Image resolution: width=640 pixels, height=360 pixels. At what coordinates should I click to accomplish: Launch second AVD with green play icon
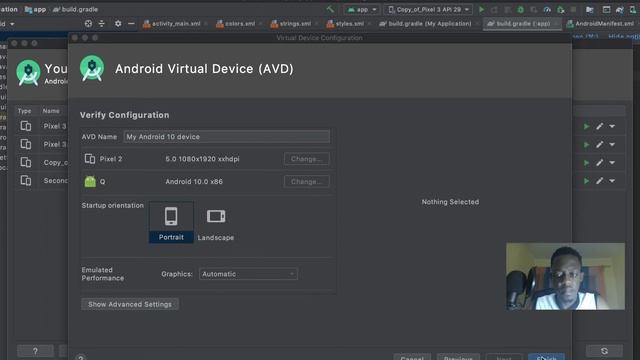(587, 144)
